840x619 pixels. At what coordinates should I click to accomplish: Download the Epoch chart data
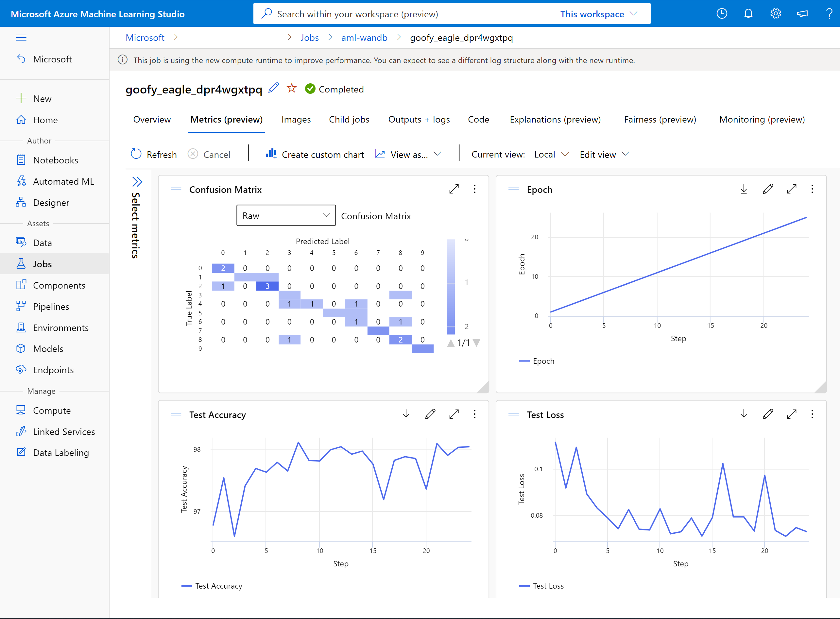click(x=744, y=189)
